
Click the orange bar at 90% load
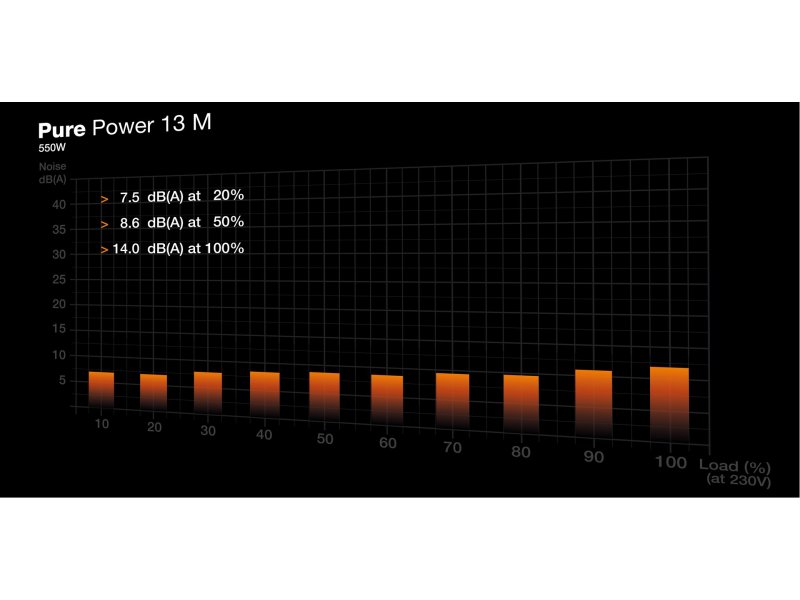tap(593, 405)
